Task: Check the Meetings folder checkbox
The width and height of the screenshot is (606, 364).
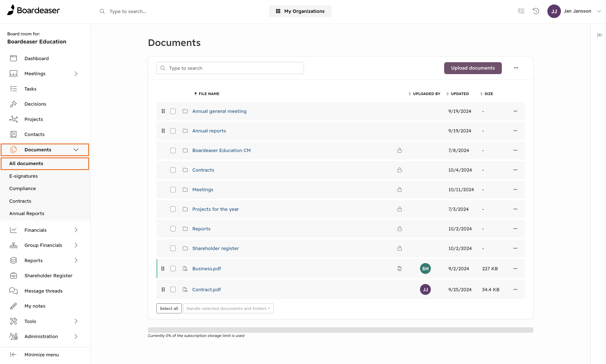Action: pos(173,190)
